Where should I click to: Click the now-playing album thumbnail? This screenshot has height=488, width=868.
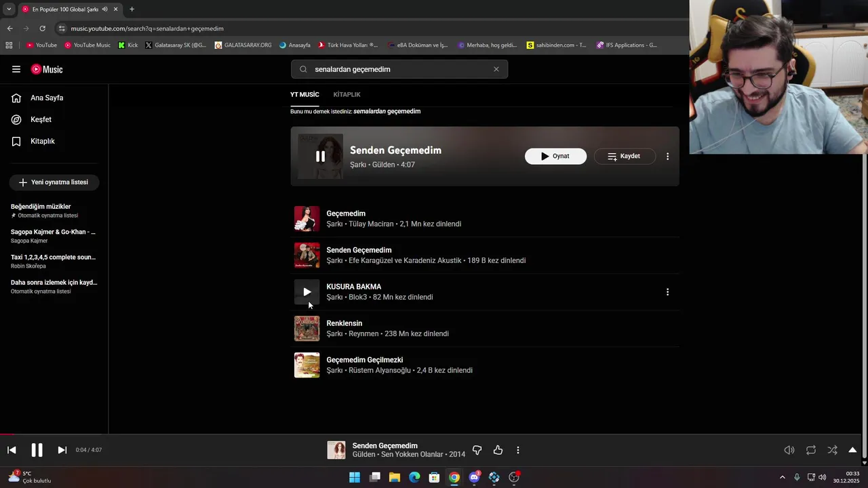tap(336, 450)
